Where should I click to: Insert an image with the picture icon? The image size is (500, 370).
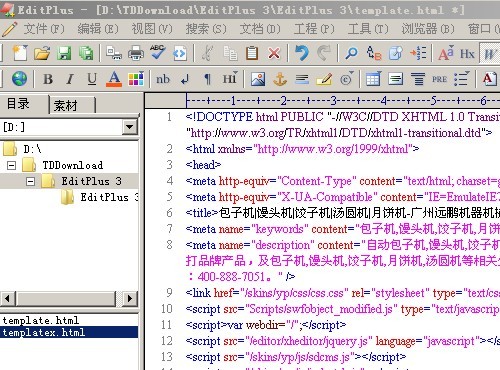[x=258, y=79]
